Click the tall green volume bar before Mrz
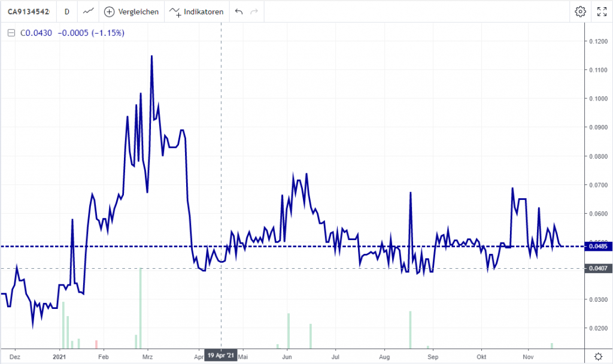The image size is (613, 364). [141, 308]
